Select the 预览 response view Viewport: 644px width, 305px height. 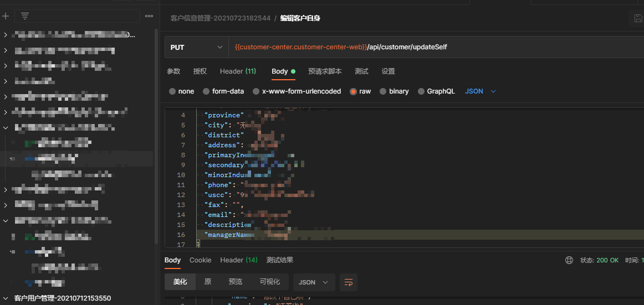coord(236,282)
